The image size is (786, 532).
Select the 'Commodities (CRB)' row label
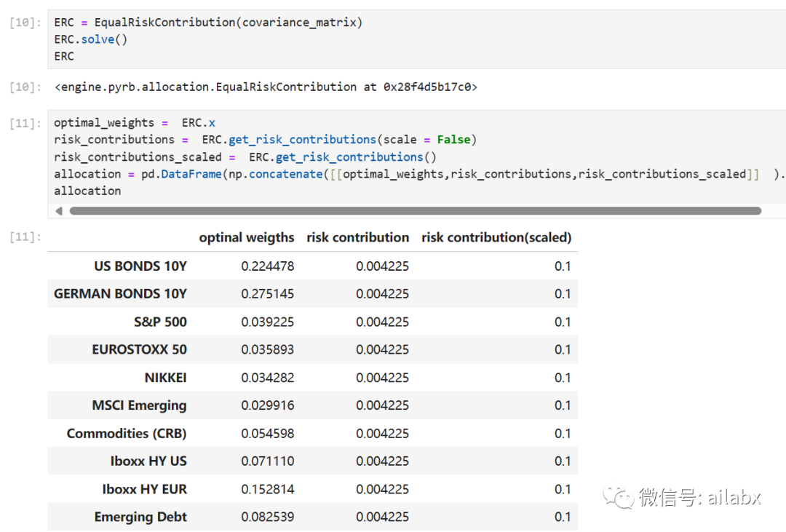coord(127,433)
